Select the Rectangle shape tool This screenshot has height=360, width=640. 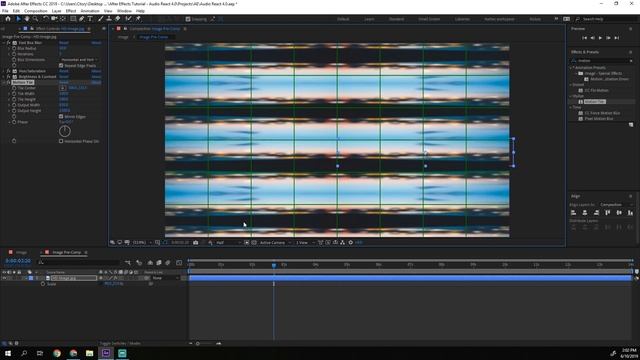73,19
